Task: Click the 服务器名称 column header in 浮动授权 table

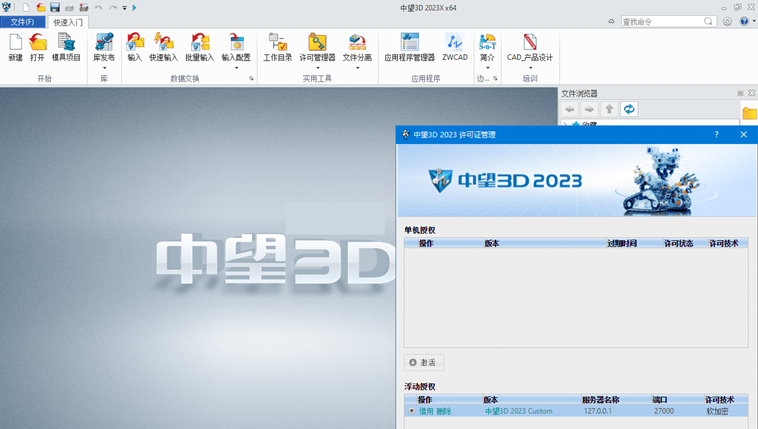Action: click(x=600, y=399)
